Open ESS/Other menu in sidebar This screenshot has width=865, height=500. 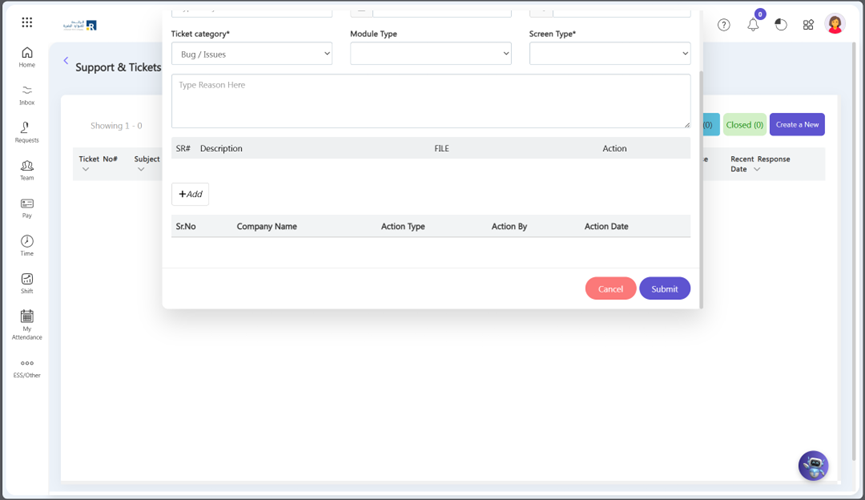click(x=27, y=367)
